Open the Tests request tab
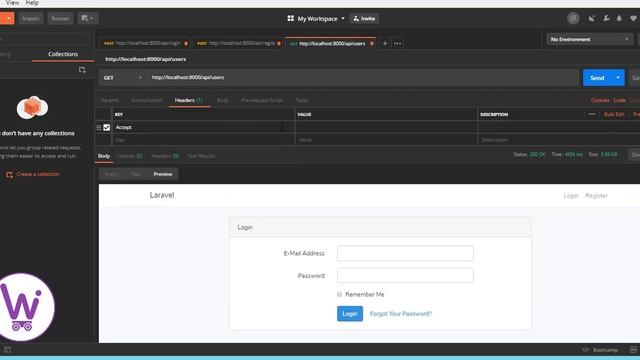Screen dimensions: 640x360 click(301, 100)
